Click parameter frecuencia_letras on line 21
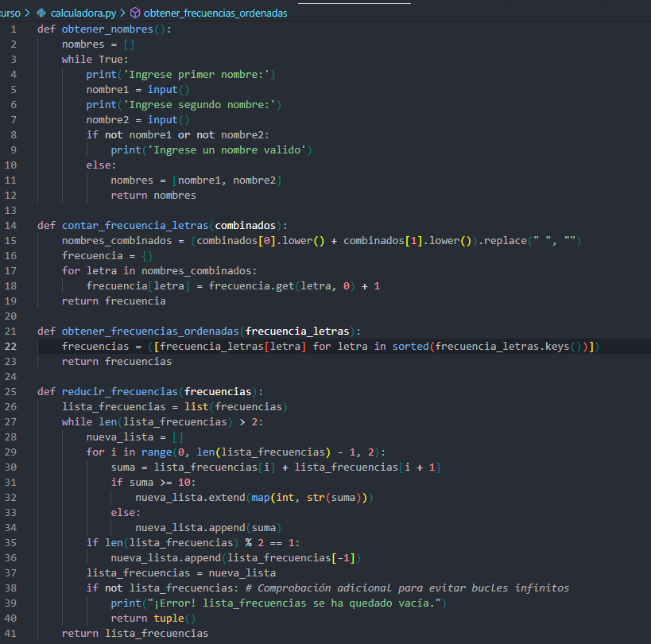This screenshot has height=644, width=651. [x=297, y=332]
